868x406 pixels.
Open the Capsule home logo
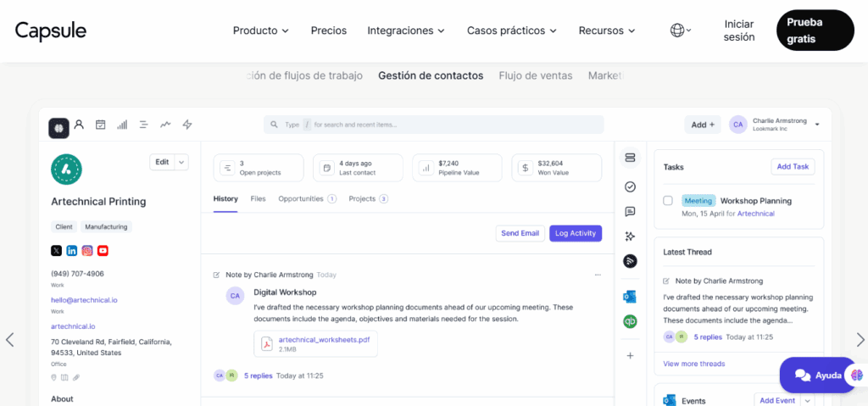coord(50,31)
